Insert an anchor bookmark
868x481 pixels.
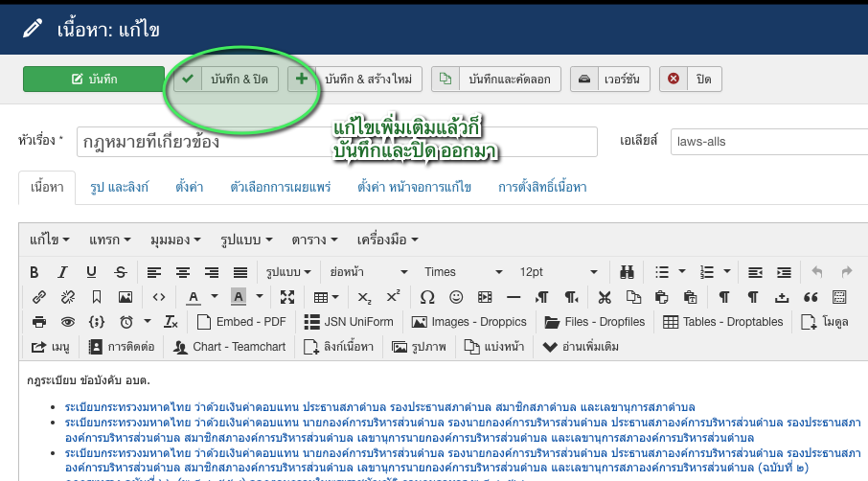tap(97, 297)
